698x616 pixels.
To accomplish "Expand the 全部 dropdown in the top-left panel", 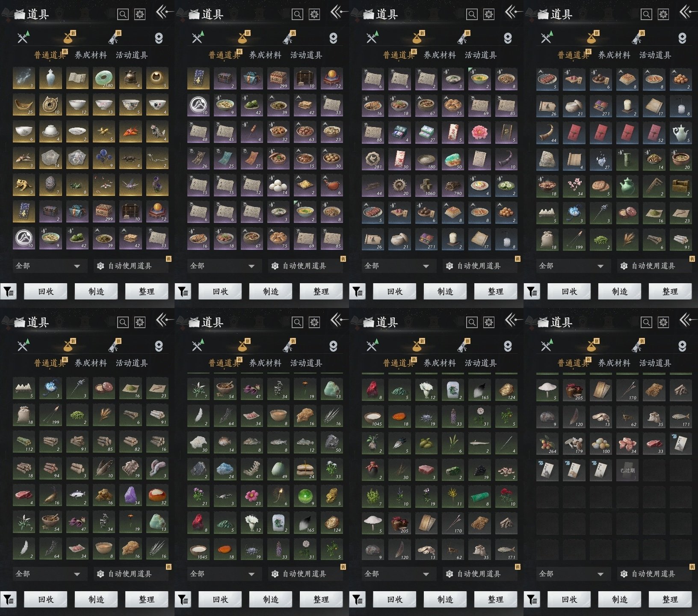I will pyautogui.click(x=48, y=266).
